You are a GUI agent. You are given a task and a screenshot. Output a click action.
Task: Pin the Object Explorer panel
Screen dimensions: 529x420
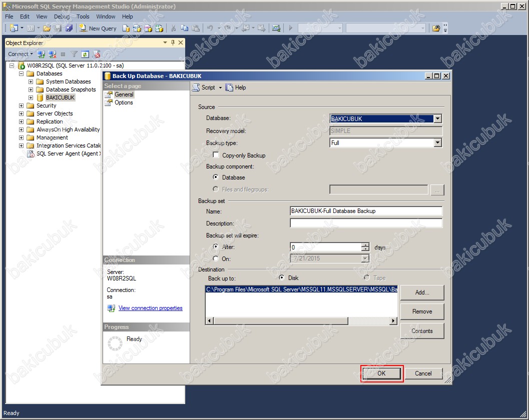173,42
